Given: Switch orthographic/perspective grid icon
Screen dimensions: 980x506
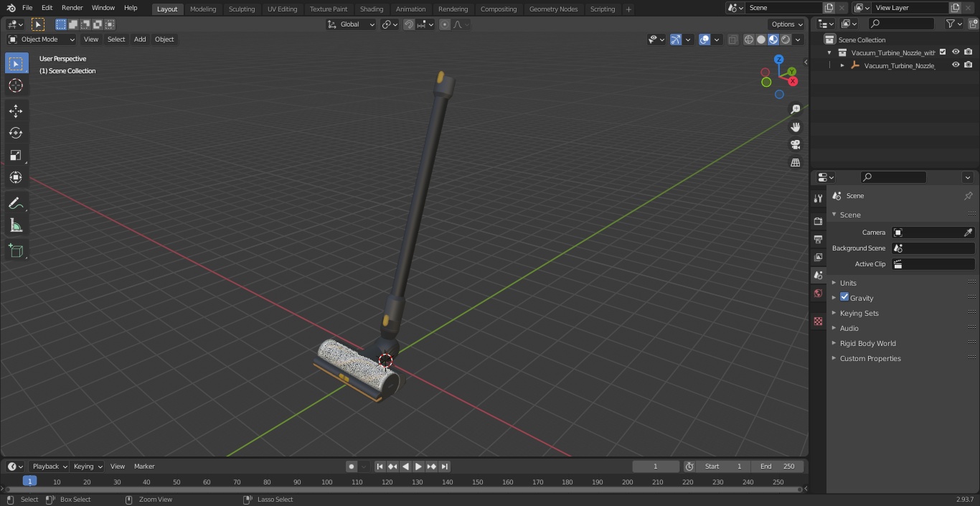Looking at the screenshot, I should tap(795, 163).
